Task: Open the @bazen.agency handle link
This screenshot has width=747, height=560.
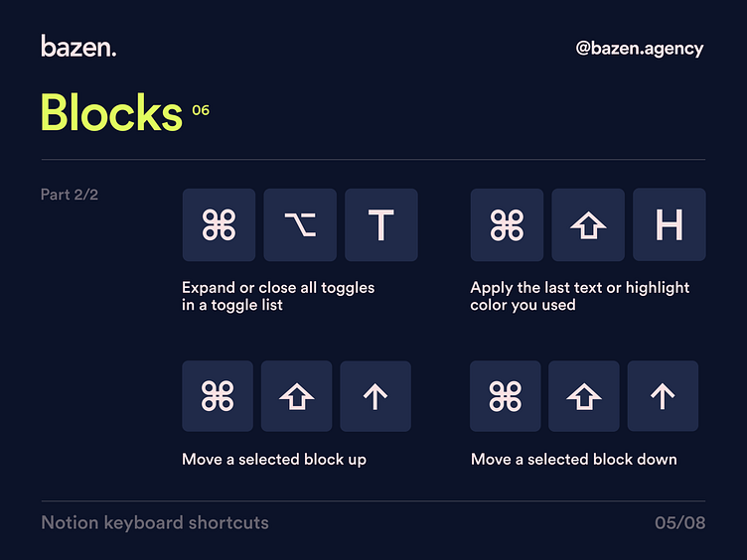Action: coord(639,48)
